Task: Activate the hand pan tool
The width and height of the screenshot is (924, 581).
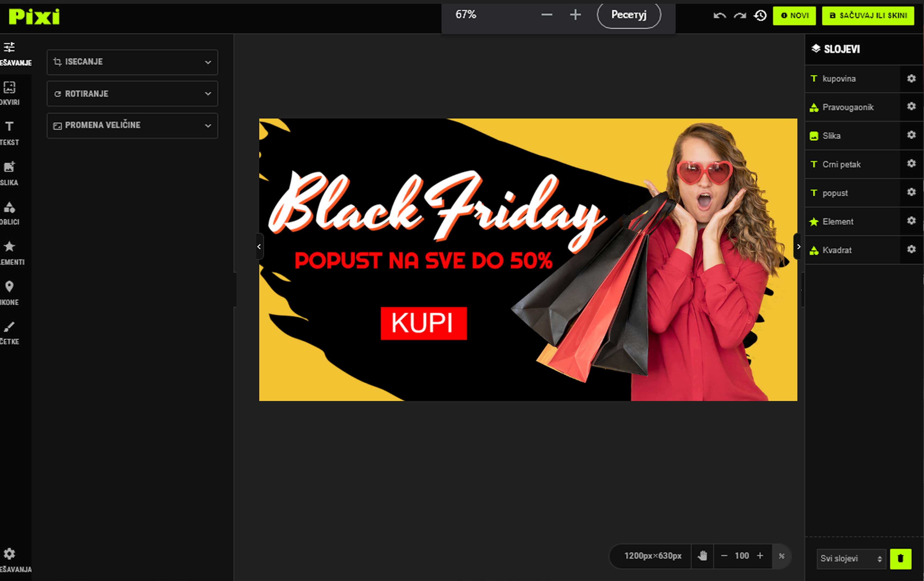Action: 702,556
